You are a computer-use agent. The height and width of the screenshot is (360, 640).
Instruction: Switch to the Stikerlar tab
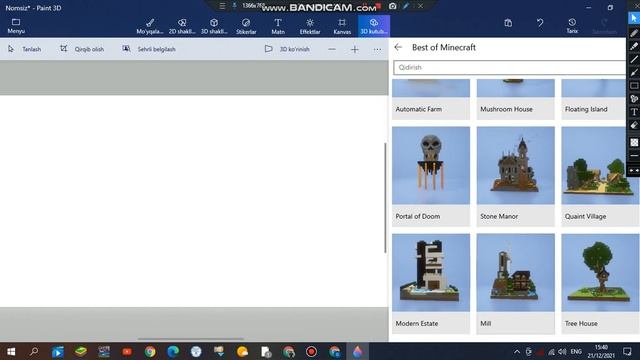pos(246,26)
